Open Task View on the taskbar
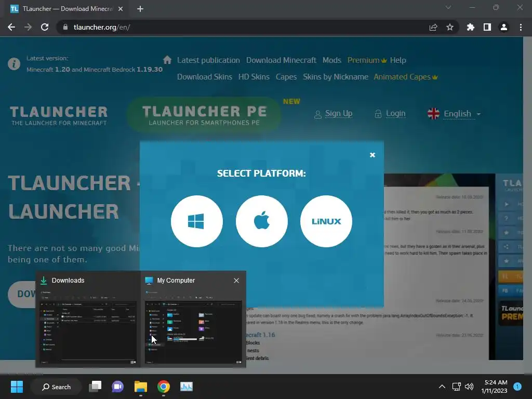This screenshot has width=532, height=399. [x=95, y=387]
